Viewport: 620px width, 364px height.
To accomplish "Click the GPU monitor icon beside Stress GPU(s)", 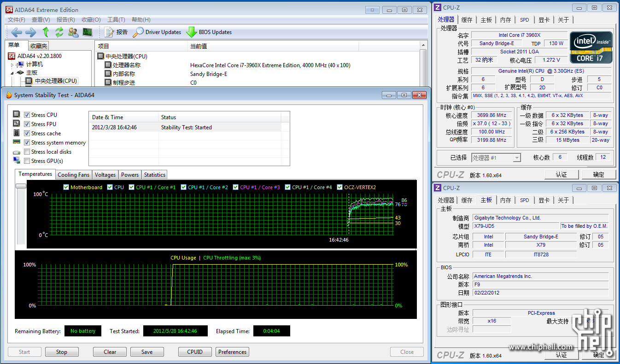I will click(x=17, y=161).
